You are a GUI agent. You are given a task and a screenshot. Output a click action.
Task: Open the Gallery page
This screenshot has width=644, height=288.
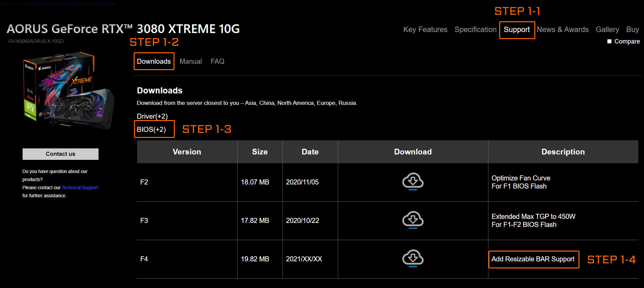[607, 30]
